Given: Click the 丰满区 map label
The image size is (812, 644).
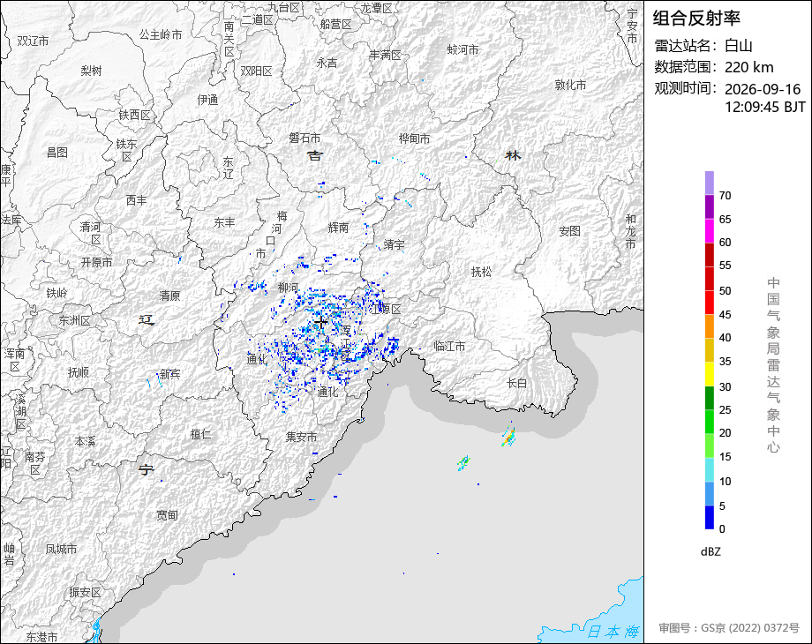Looking at the screenshot, I should click(386, 55).
